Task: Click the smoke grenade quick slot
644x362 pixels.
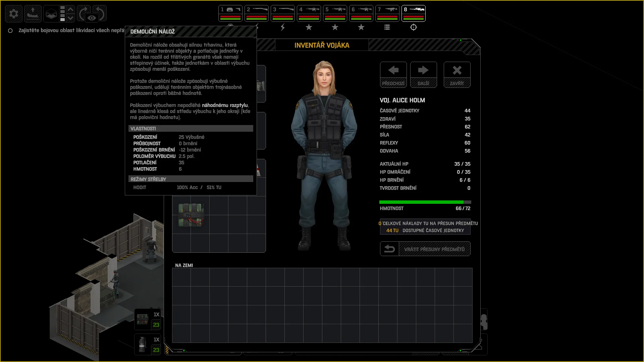Action: tap(148, 345)
